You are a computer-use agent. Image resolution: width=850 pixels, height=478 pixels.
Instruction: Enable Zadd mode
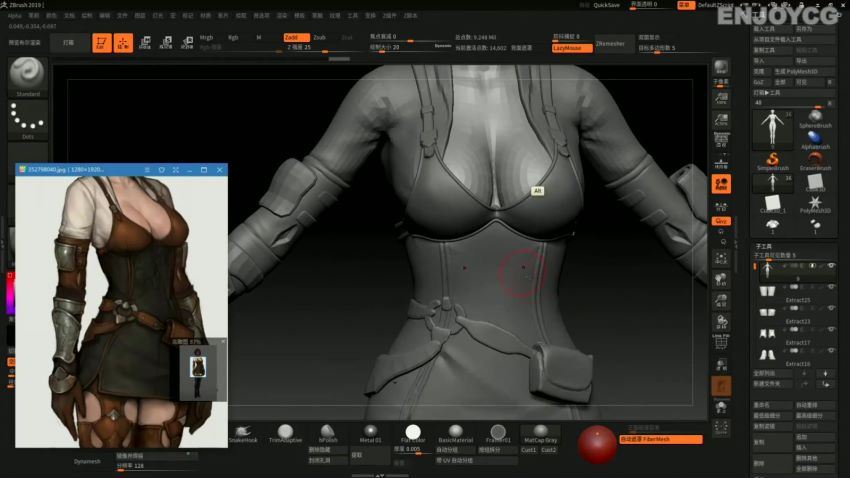296,37
